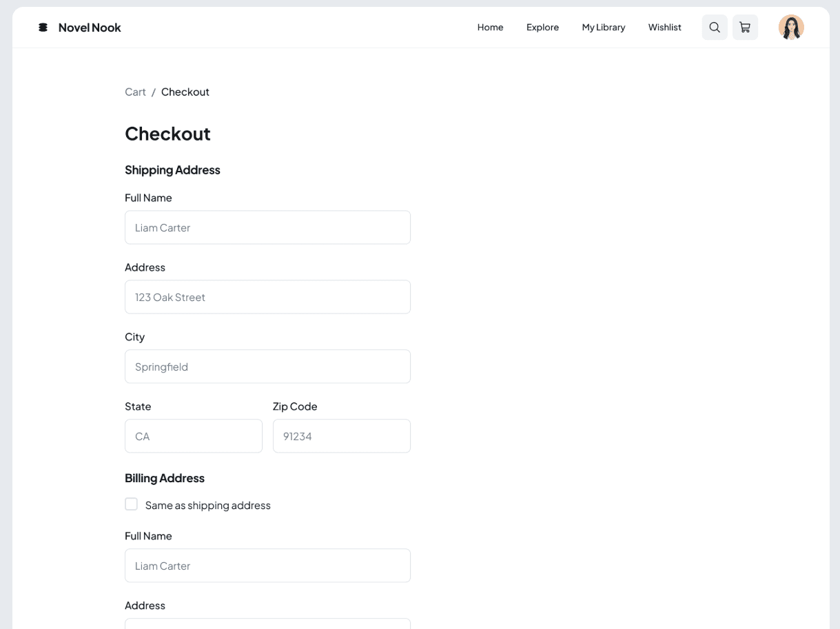Select Home in the navigation bar

click(490, 28)
